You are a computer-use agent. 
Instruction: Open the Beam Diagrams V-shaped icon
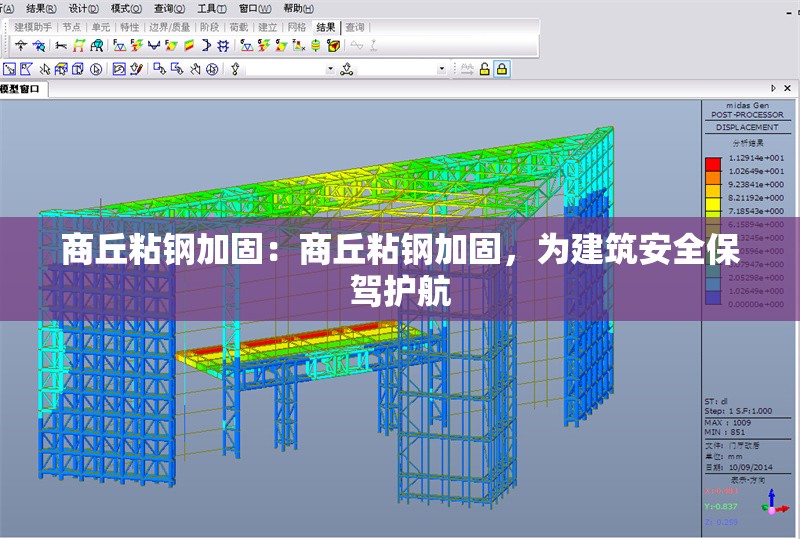click(154, 46)
